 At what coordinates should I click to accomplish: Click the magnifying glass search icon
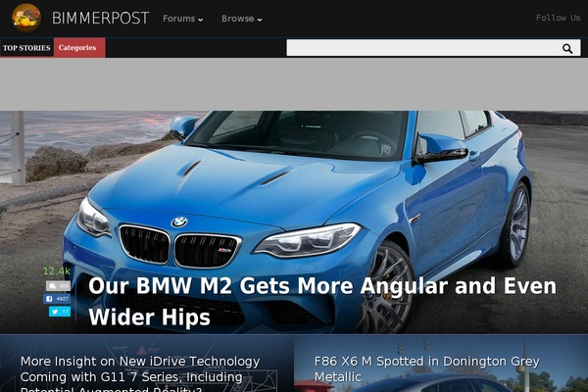tap(567, 48)
